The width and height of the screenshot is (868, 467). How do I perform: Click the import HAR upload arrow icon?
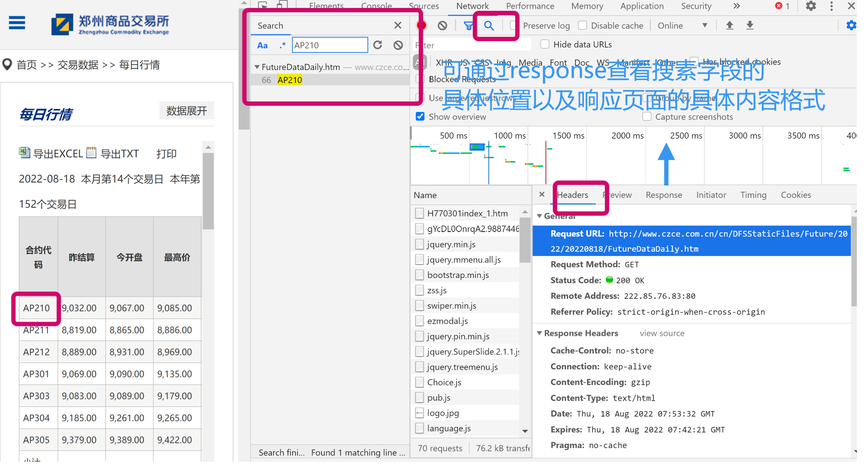729,25
